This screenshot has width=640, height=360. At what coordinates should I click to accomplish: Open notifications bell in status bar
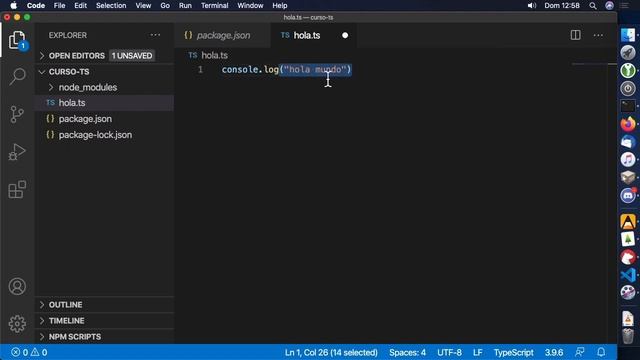click(x=601, y=352)
